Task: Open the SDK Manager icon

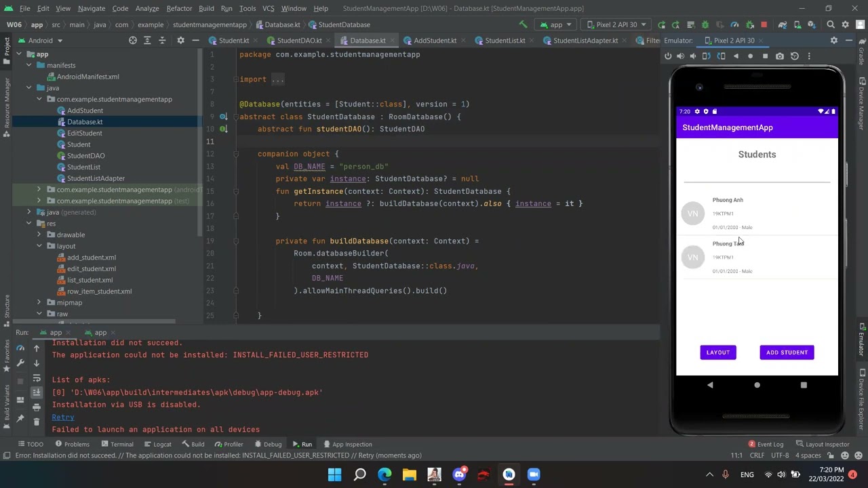Action: (812, 24)
